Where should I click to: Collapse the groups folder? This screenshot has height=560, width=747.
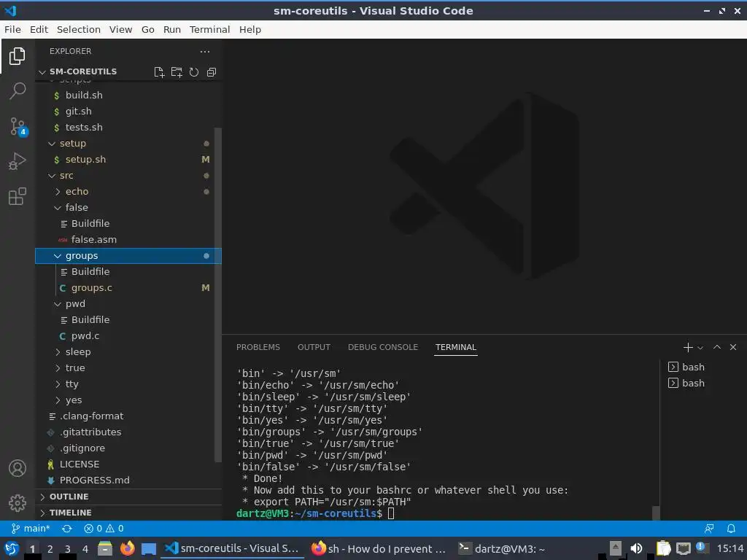(x=128, y=256)
